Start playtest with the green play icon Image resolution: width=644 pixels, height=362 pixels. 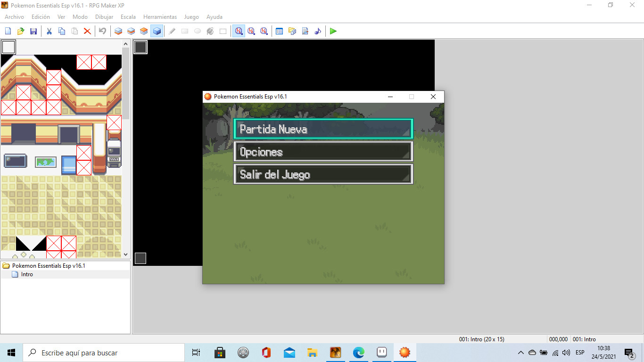(333, 31)
